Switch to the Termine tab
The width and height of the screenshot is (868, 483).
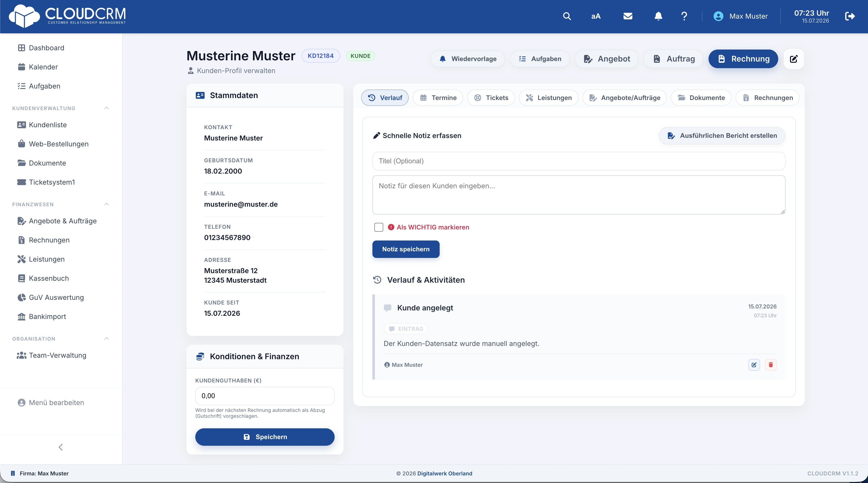(x=438, y=98)
